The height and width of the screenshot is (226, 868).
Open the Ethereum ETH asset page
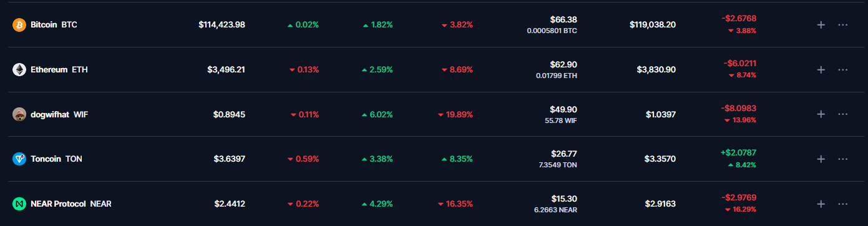[x=59, y=69]
